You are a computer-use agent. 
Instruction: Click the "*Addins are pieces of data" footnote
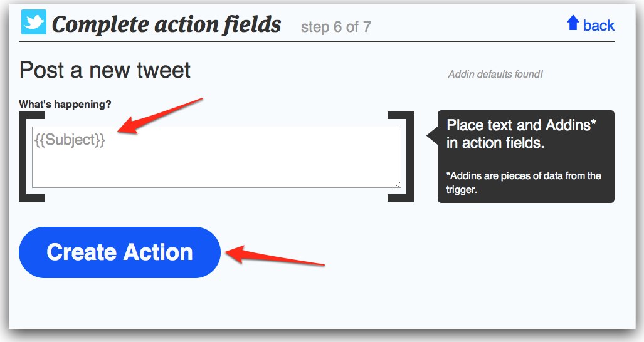tap(524, 182)
